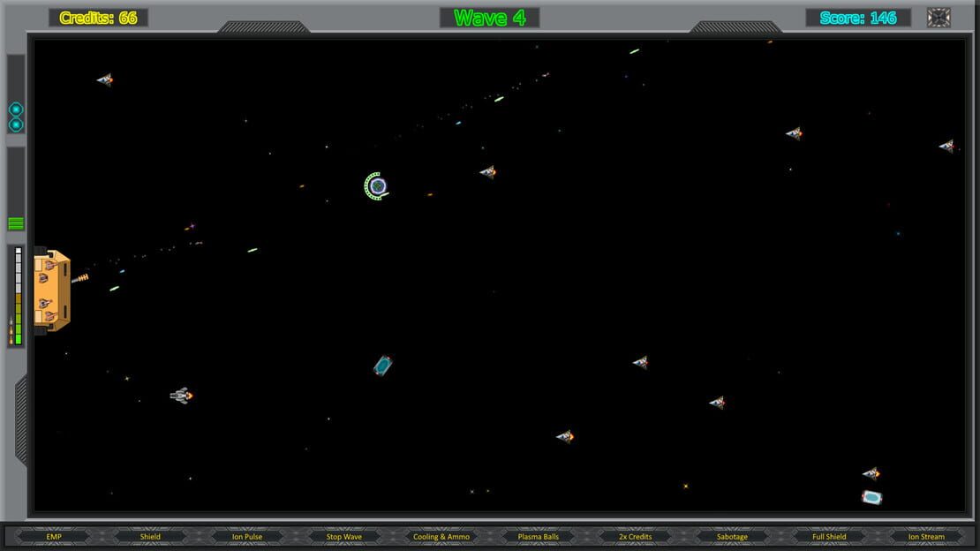Screen dimensions: 980x551
Task: Collect the teal crate below the ringed orb
Action: pyautogui.click(x=382, y=366)
